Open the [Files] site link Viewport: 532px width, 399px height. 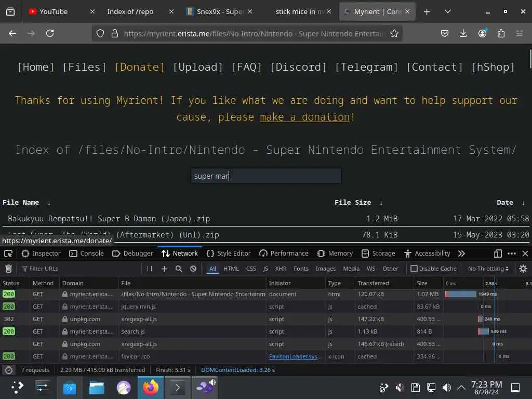coord(84,67)
